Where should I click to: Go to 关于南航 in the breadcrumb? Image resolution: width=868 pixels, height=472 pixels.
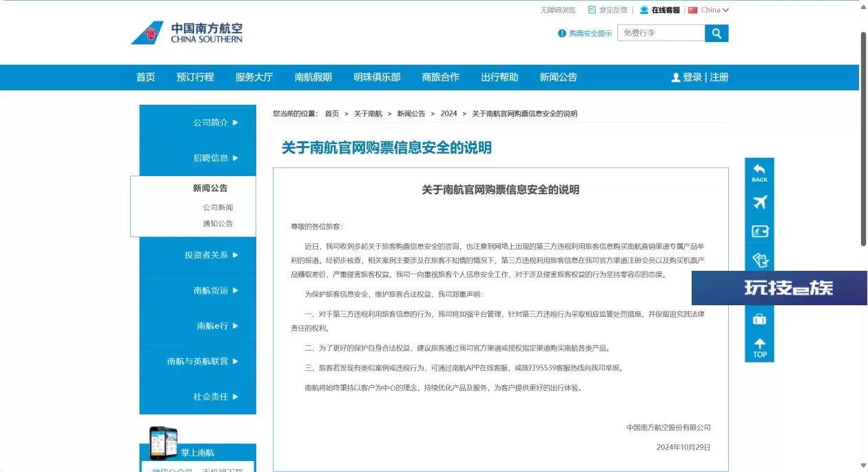click(x=369, y=114)
